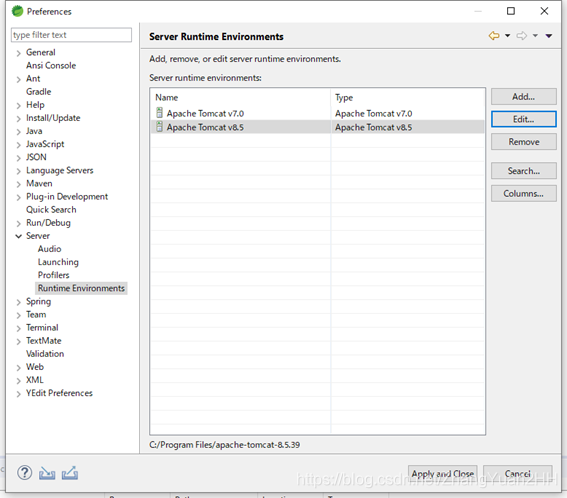Expand the Spring tree node
Image resolution: width=567 pixels, height=498 pixels.
(18, 302)
